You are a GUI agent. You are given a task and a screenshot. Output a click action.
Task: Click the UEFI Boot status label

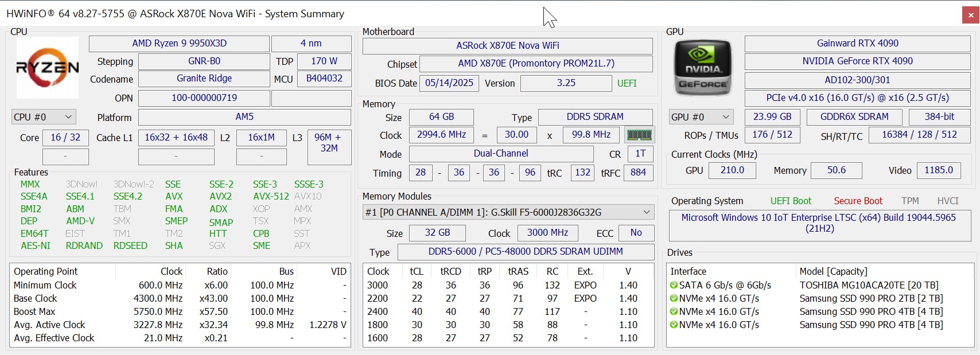tap(791, 201)
